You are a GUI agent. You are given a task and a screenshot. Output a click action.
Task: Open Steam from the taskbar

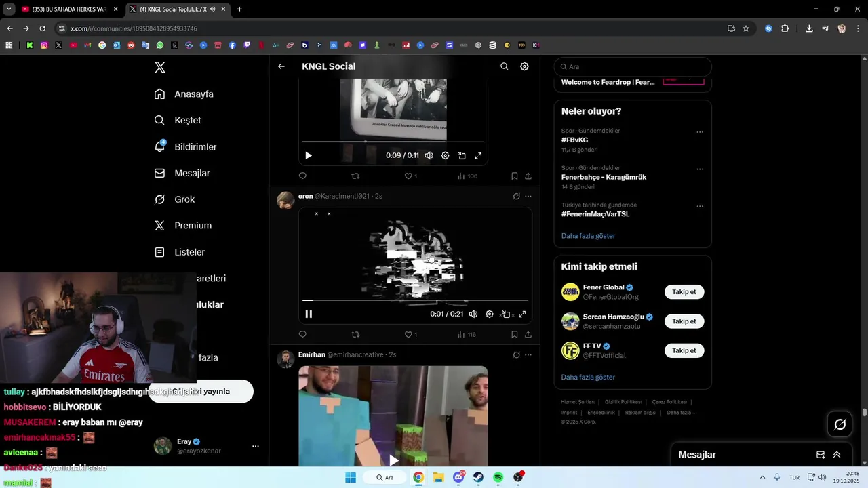[478, 477]
